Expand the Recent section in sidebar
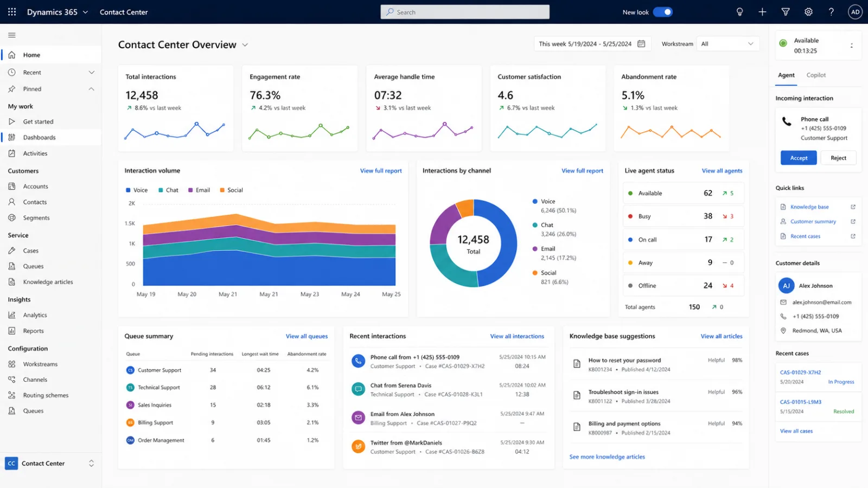This screenshot has width=868, height=488. pos(92,73)
